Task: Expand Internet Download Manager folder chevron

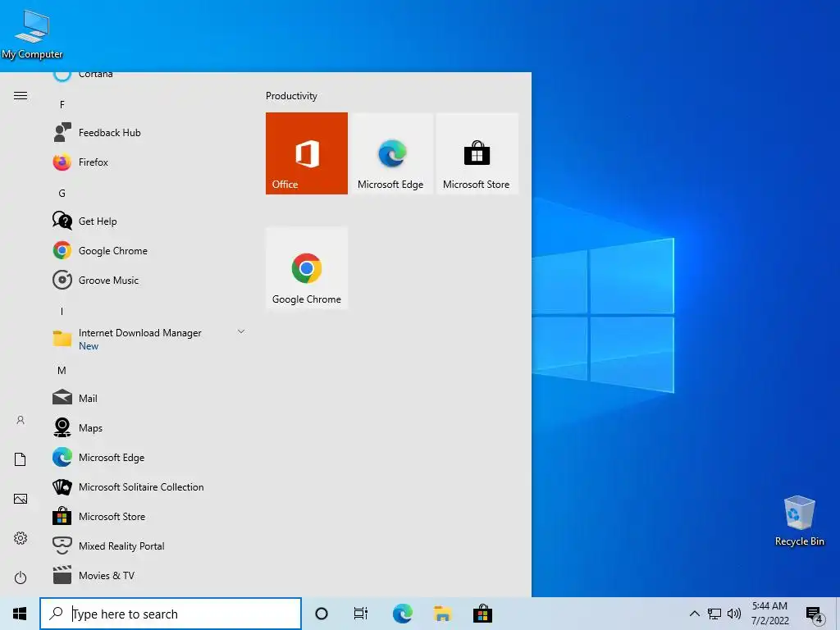Action: coord(241,331)
